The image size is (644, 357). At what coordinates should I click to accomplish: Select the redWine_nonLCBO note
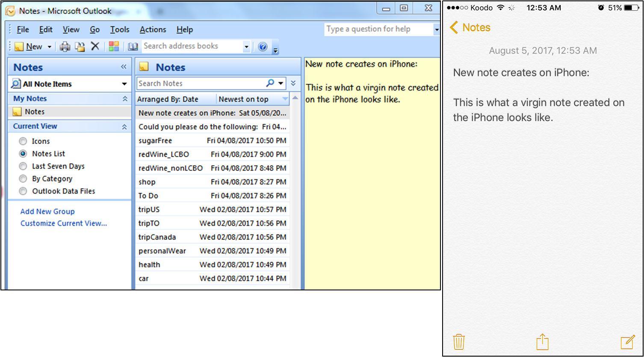pos(213,168)
